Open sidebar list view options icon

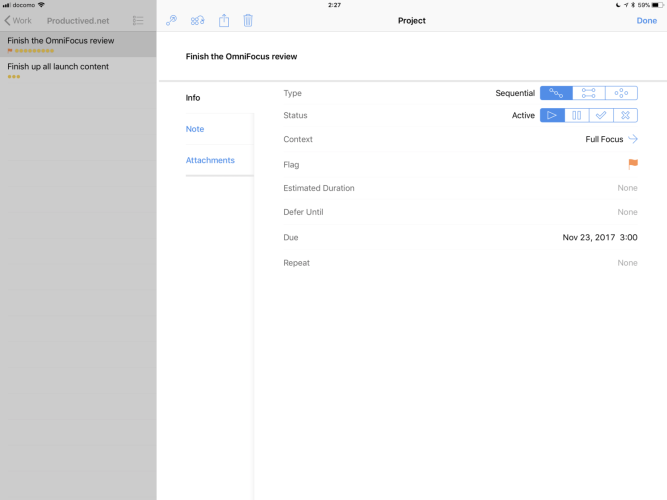[138, 20]
